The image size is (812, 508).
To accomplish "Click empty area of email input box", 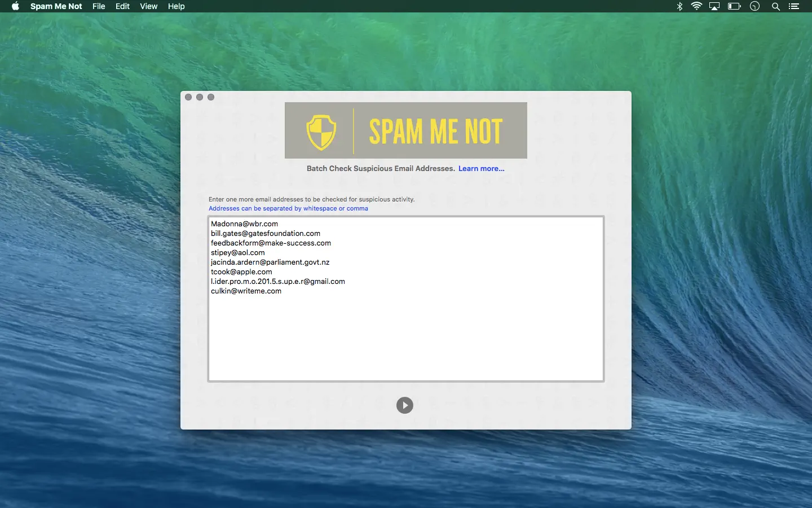I will pyautogui.click(x=406, y=339).
